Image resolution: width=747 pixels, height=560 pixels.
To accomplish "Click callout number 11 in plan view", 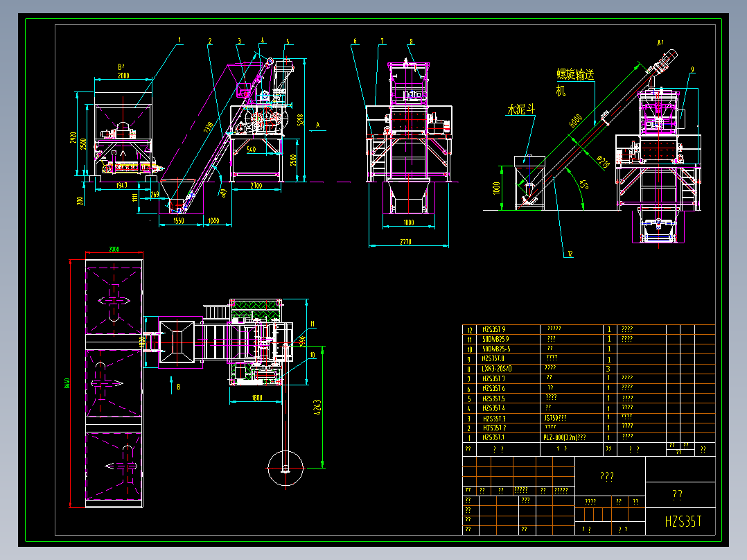I will click(x=313, y=324).
